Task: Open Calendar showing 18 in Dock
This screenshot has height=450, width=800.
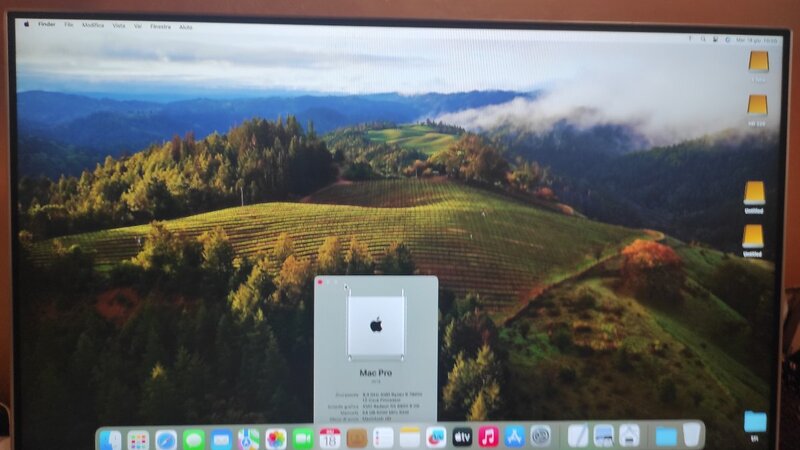Action: [x=330, y=438]
